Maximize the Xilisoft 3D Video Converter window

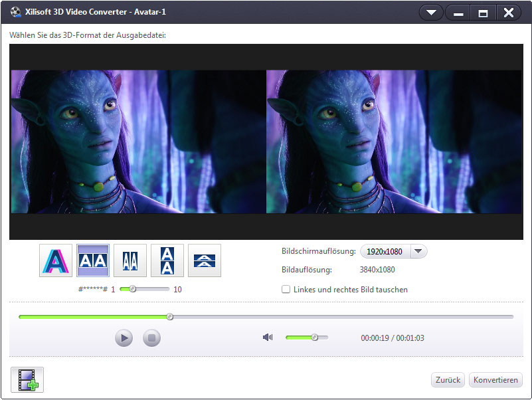click(483, 13)
